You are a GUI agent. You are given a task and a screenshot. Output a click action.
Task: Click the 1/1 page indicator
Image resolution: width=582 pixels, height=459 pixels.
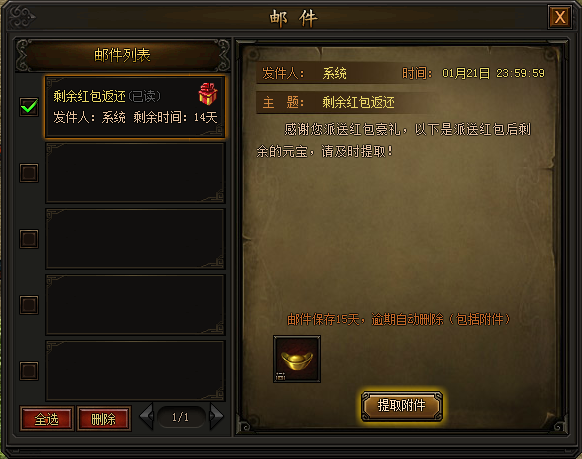[181, 417]
